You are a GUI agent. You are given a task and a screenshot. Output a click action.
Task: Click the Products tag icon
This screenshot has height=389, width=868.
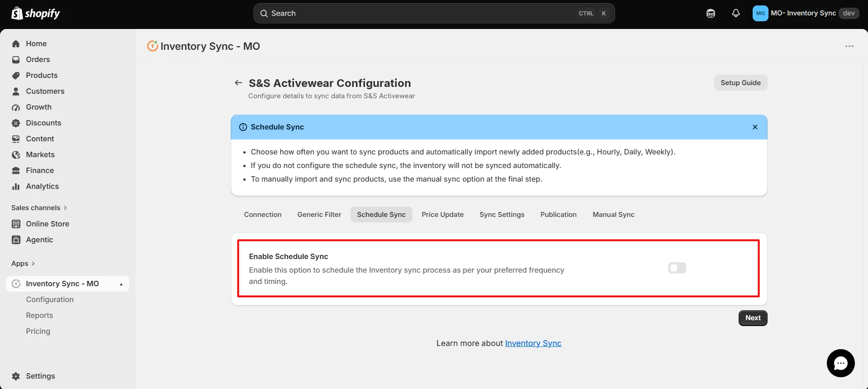point(16,76)
